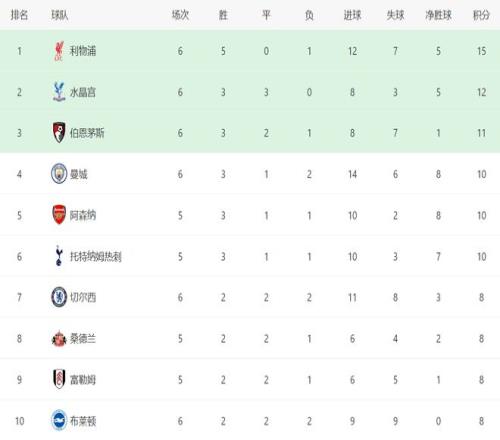Click the 场次 matches played header
This screenshot has height=440, width=500.
click(x=180, y=15)
